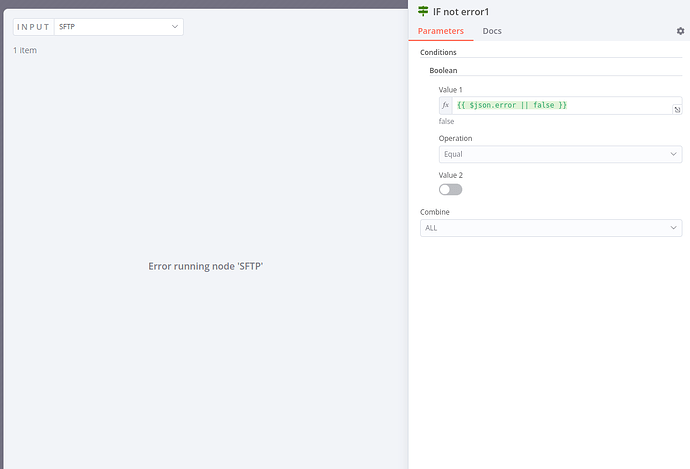Viewport: 690px width, 469px height.
Task: Open the Combine dropdown showing ALL
Action: (551, 228)
